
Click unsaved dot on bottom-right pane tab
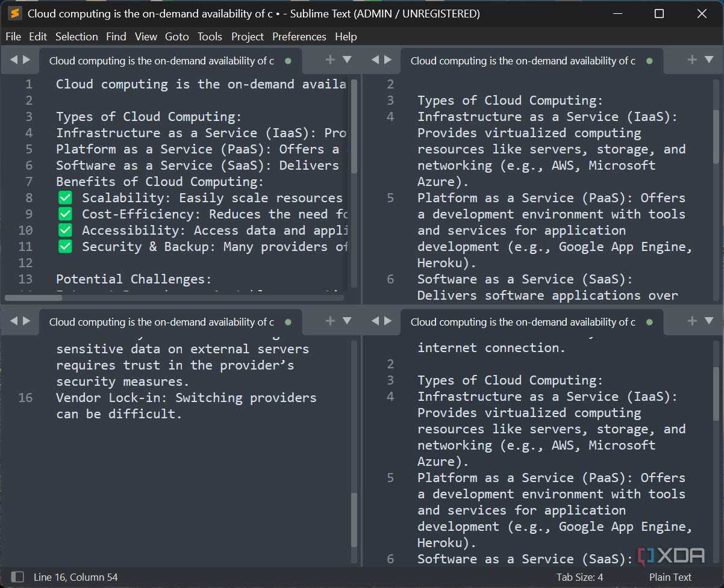pyautogui.click(x=649, y=322)
